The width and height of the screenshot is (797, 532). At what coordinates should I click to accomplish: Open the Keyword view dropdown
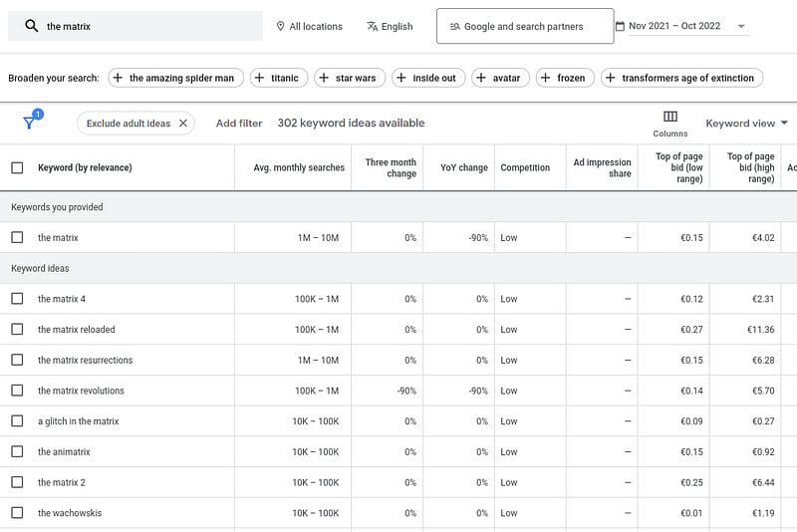(746, 123)
